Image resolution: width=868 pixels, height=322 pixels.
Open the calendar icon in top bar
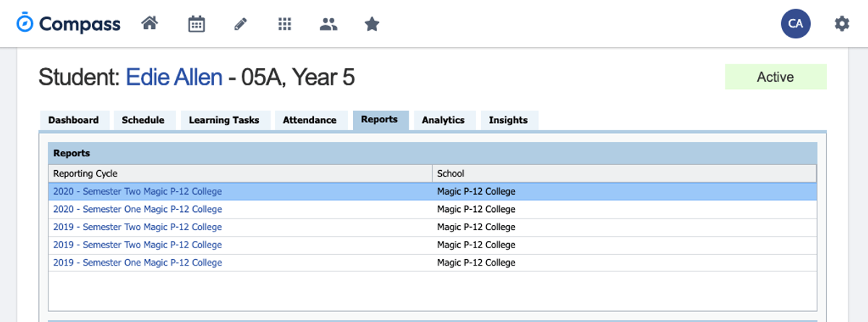196,24
